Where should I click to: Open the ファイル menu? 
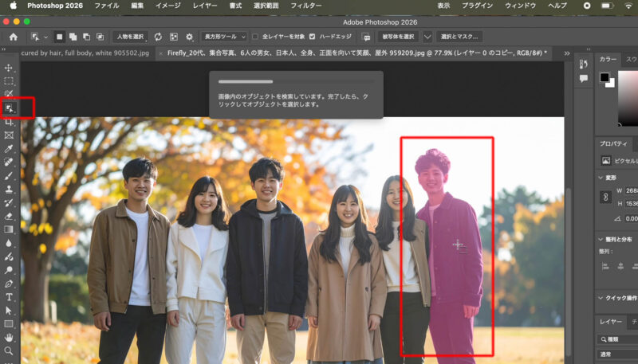(107, 6)
